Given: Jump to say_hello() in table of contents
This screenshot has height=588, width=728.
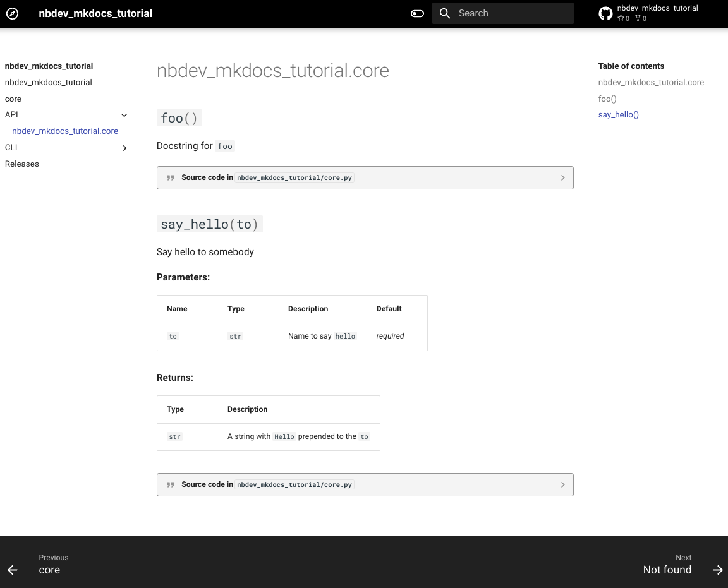Looking at the screenshot, I should pyautogui.click(x=619, y=115).
